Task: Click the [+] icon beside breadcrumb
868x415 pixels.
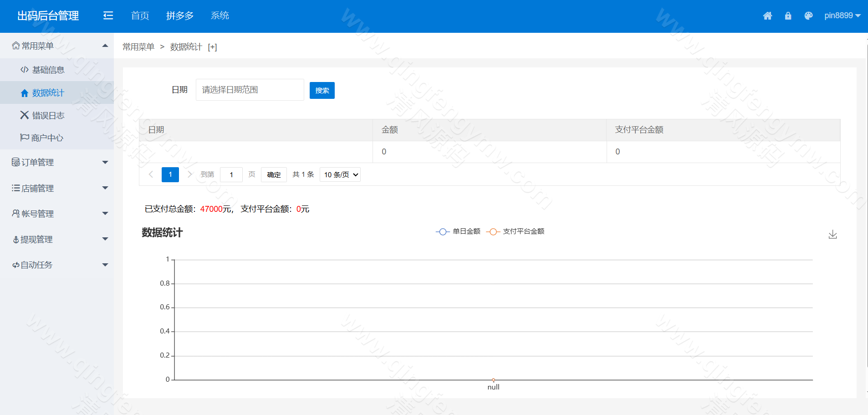Action: (212, 47)
